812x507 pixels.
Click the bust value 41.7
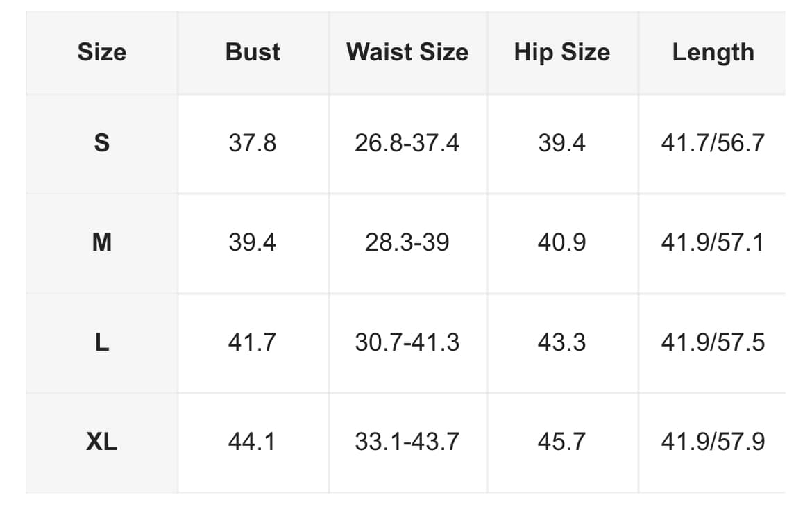252,342
